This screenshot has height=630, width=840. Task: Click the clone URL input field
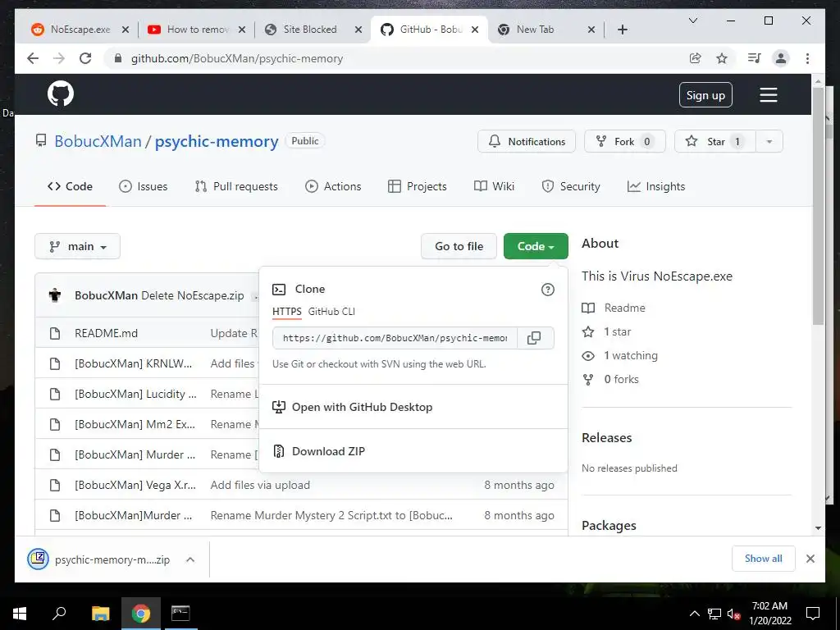395,338
